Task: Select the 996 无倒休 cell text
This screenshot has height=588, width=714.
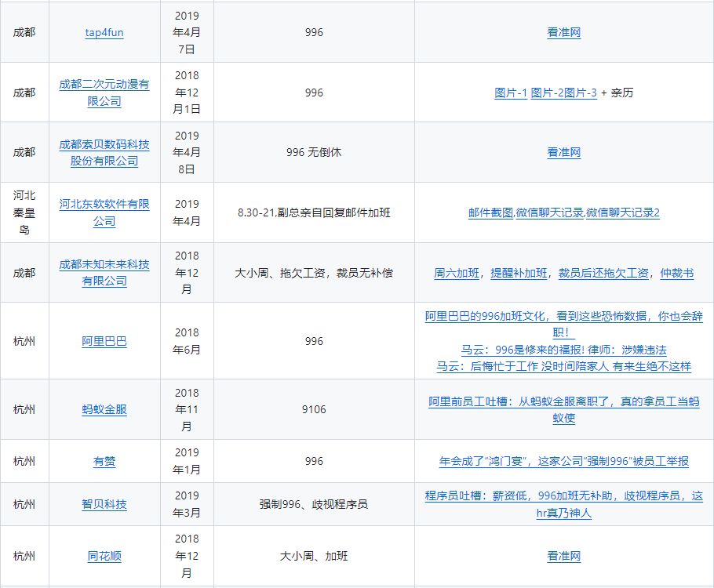Action: pos(314,152)
